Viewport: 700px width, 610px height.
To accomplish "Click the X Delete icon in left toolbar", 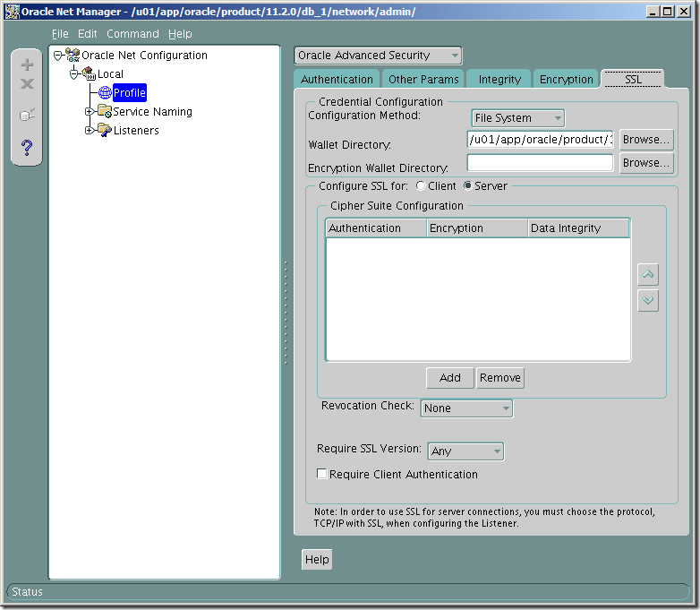I will click(27, 84).
